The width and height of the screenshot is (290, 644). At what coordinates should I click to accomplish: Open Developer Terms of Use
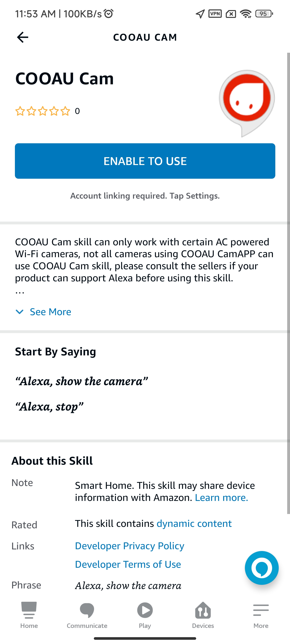click(x=128, y=564)
